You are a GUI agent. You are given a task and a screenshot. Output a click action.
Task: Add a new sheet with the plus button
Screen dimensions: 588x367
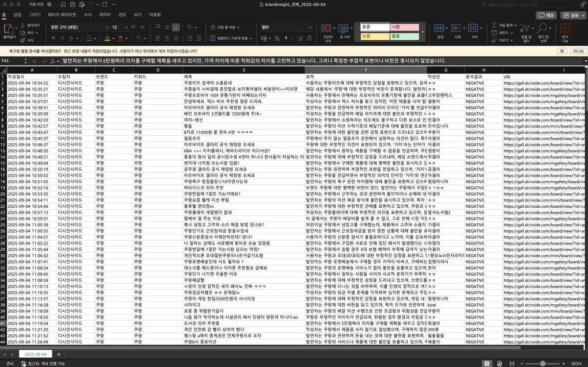58,354
